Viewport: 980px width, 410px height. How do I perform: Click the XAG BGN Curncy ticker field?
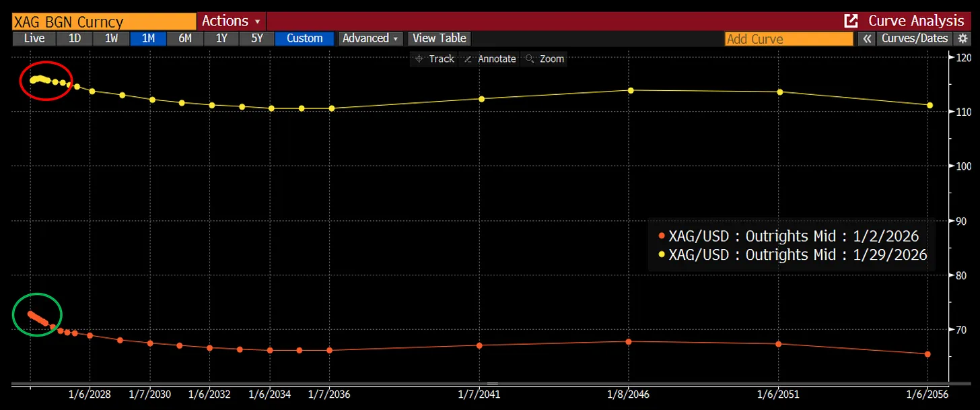(104, 22)
